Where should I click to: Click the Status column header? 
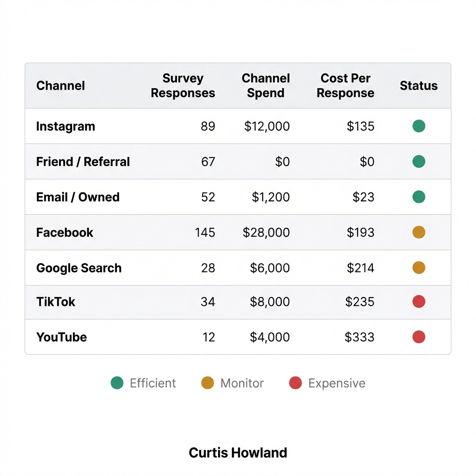pos(419,86)
